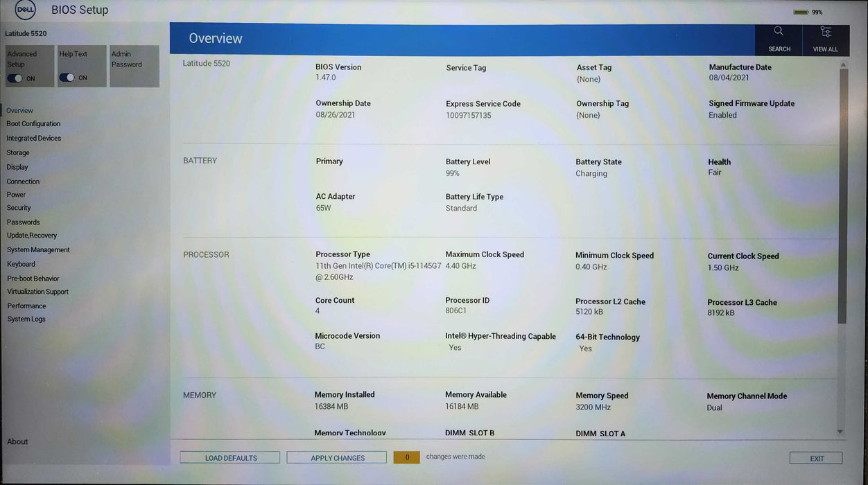Click Memory Speed 3200 MHz
The height and width of the screenshot is (485, 868).
(x=593, y=407)
